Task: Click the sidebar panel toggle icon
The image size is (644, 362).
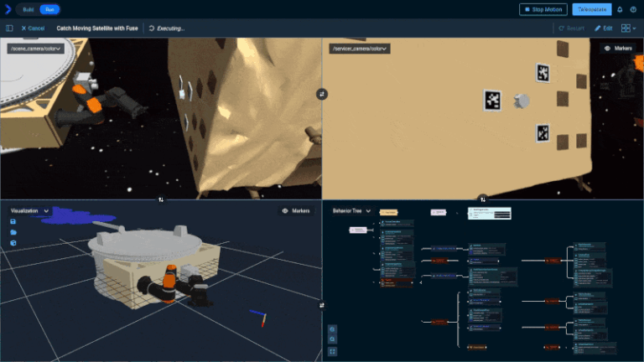Action: pyautogui.click(x=9, y=28)
